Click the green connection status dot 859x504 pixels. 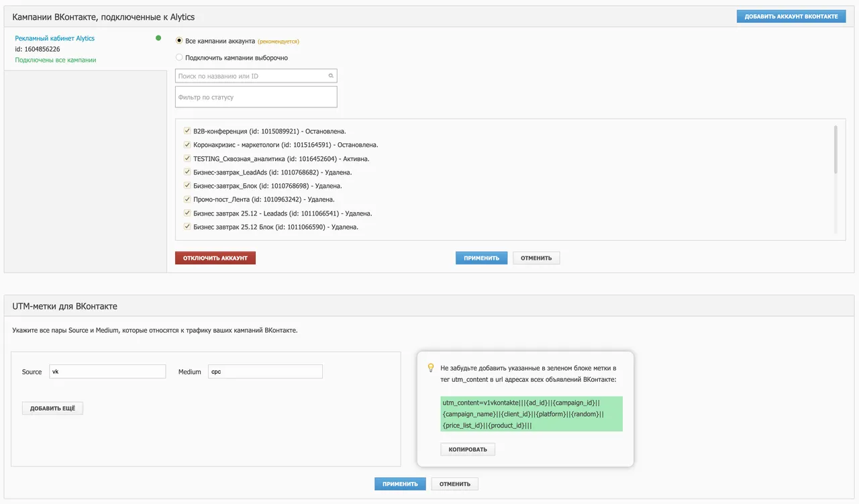158,38
